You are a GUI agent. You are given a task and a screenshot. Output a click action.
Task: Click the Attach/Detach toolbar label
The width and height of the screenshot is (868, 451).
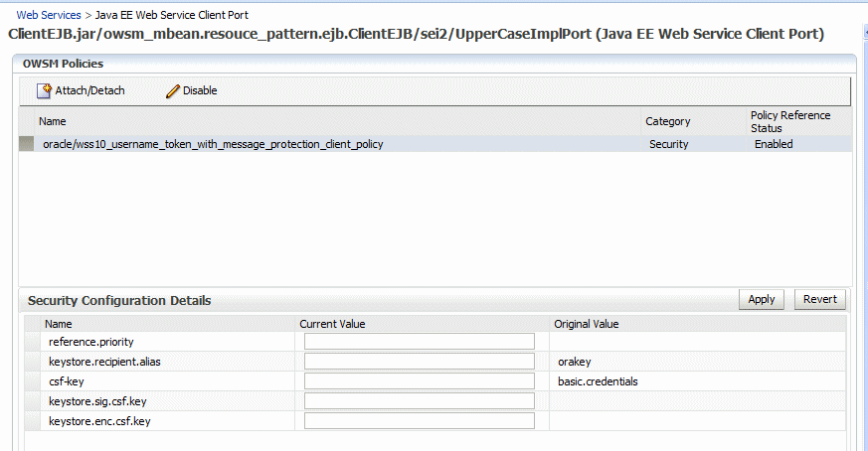[x=89, y=90]
